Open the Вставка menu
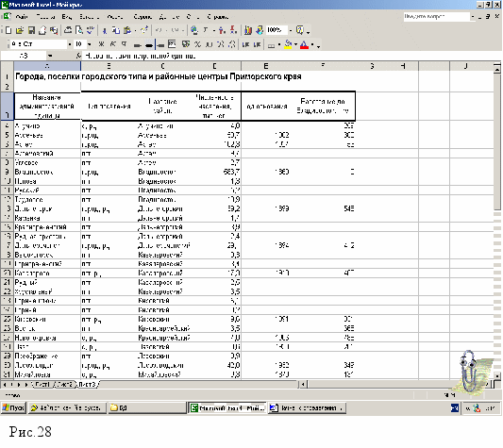The height and width of the screenshot is (448, 503). pyautogui.click(x=89, y=17)
